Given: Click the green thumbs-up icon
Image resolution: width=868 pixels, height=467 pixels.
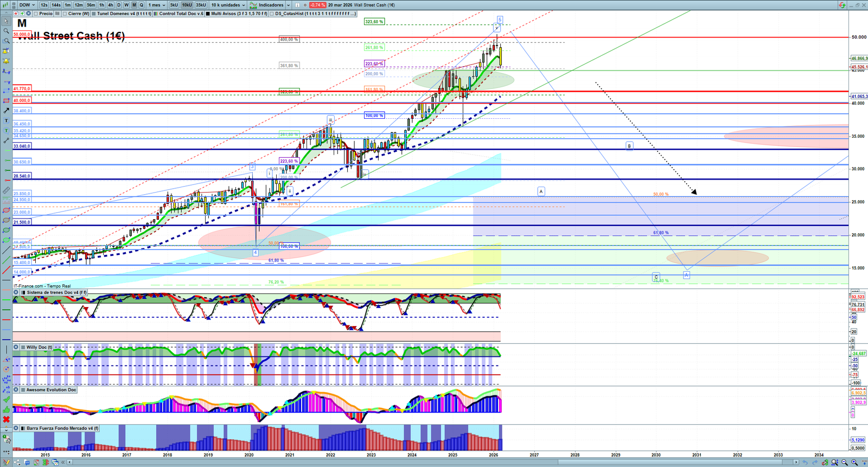Looking at the screenshot, I should [6, 410].
